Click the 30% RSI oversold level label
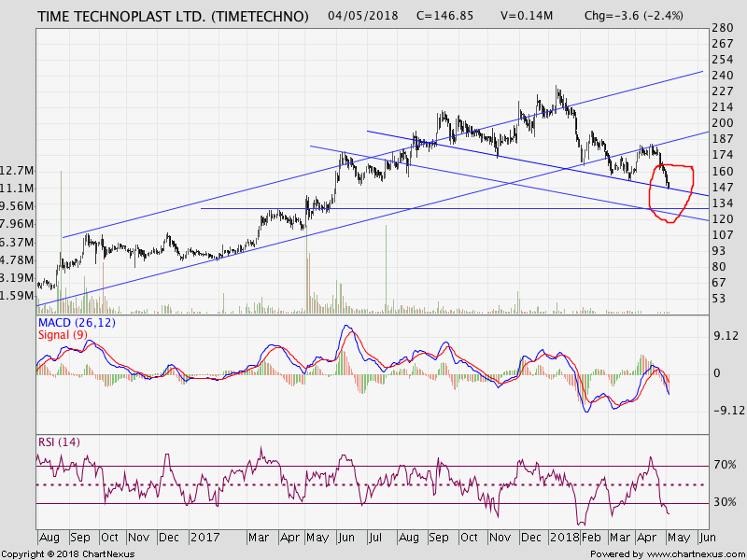Image resolution: width=747 pixels, height=560 pixels. [725, 502]
